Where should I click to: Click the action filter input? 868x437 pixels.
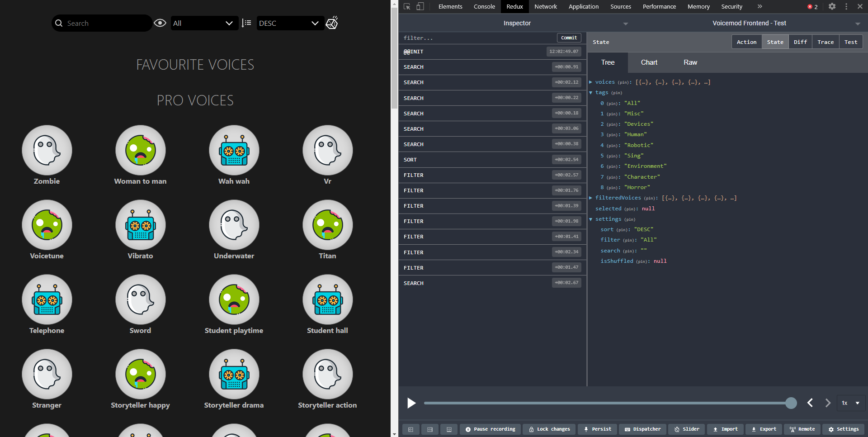(x=478, y=38)
